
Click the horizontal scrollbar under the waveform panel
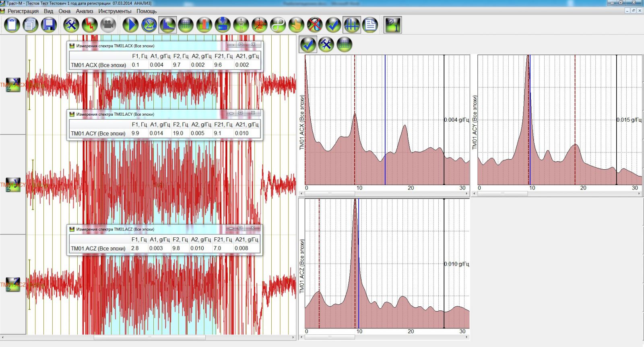tap(149, 337)
